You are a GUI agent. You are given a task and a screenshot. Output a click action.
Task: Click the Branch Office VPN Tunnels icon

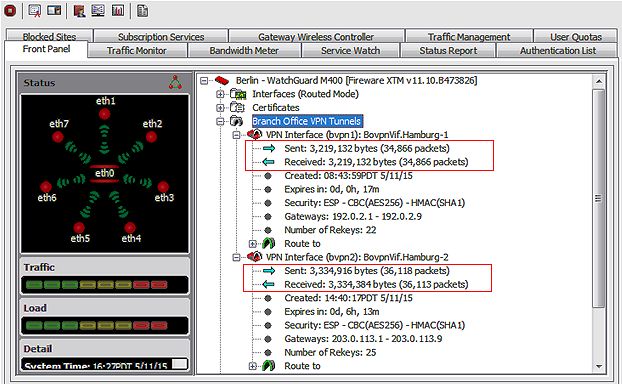click(237, 121)
